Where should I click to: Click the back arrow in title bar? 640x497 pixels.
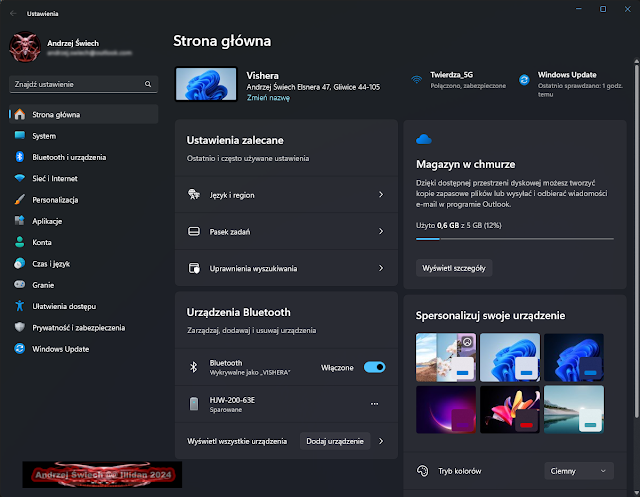click(x=13, y=13)
